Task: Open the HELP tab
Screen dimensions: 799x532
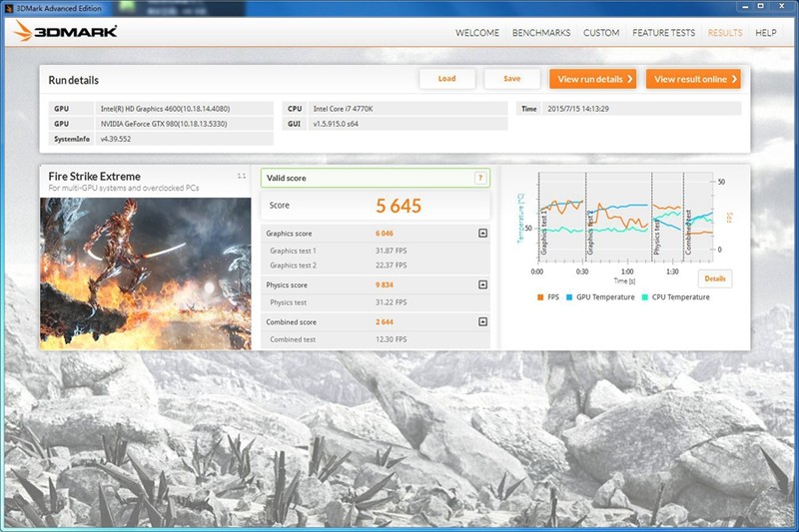Action: click(x=765, y=33)
